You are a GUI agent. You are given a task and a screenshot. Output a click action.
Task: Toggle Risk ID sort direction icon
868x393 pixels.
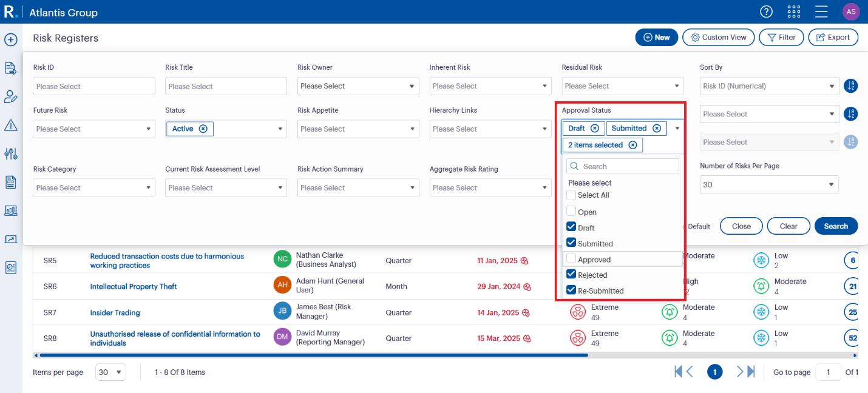coord(850,86)
